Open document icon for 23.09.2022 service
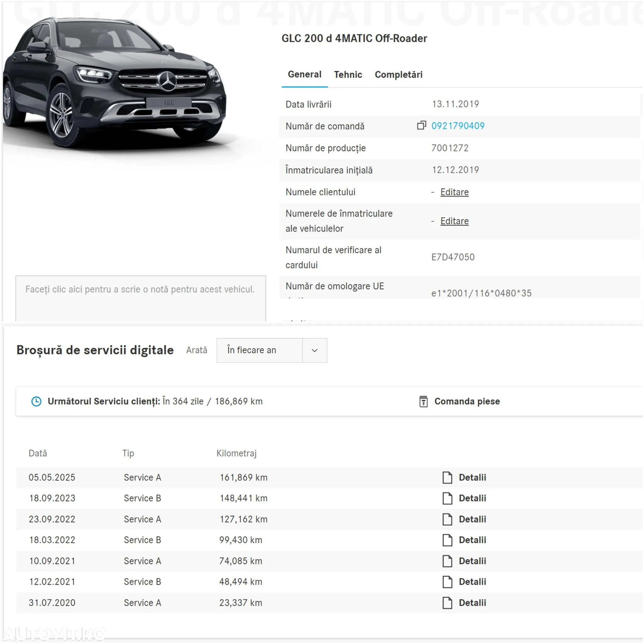 447,519
